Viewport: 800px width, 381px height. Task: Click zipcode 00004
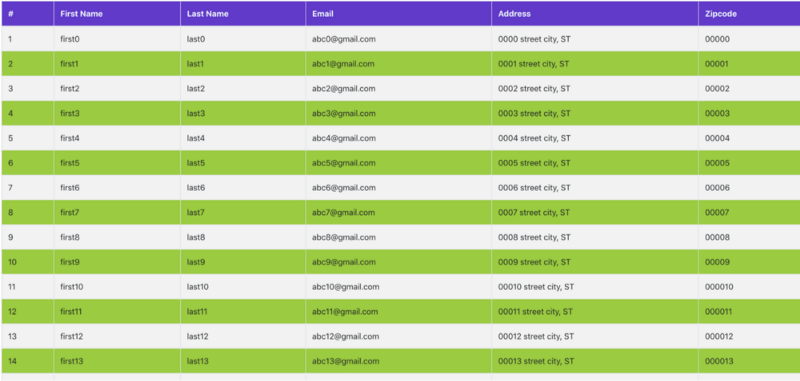point(717,138)
